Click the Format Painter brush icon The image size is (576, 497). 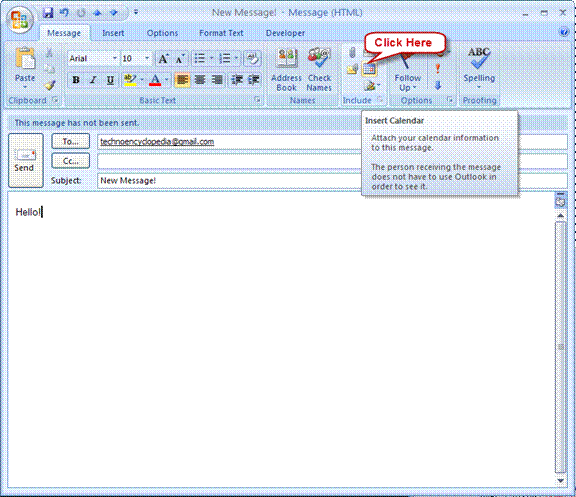[50, 85]
